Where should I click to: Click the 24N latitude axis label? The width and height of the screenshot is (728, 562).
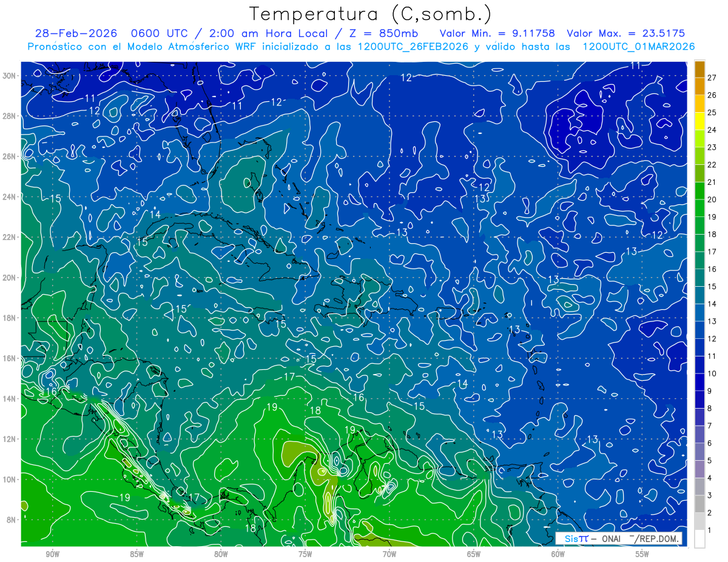click(10, 197)
